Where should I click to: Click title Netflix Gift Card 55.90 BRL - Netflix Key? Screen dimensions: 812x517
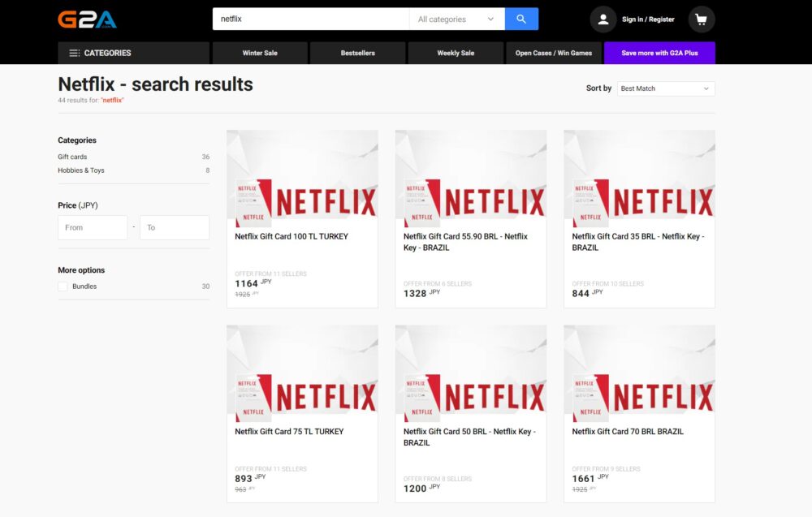tap(465, 242)
